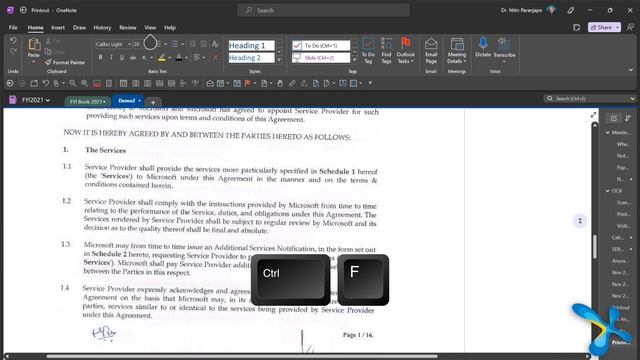Open the Share button dropdown arrow
This screenshot has width=640, height=360.
618,27
